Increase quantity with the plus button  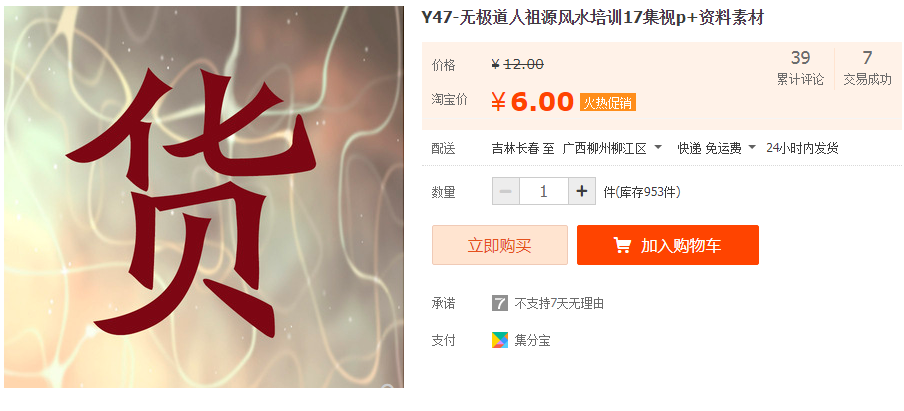tap(582, 191)
